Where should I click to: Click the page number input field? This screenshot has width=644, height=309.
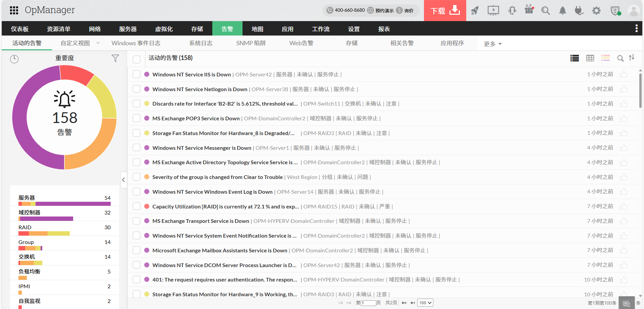368,303
